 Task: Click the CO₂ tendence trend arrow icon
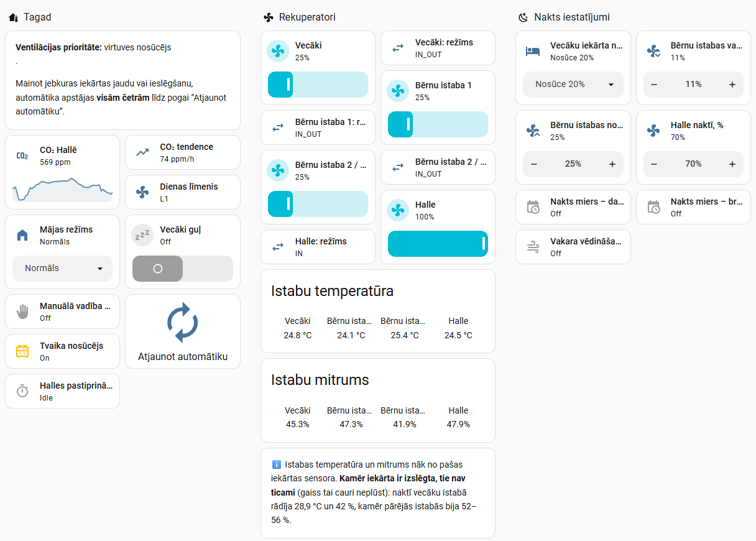coord(142,152)
